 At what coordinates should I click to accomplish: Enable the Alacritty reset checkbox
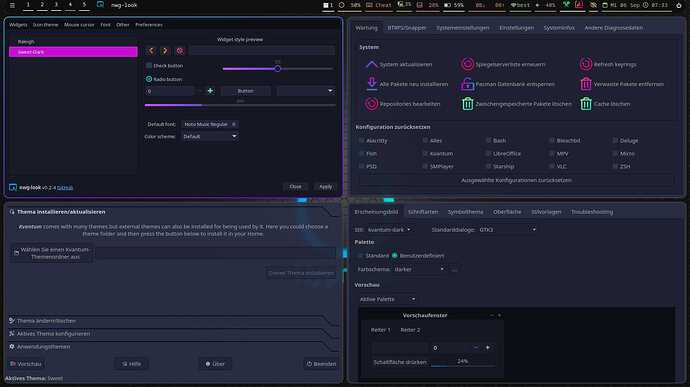pyautogui.click(x=361, y=140)
